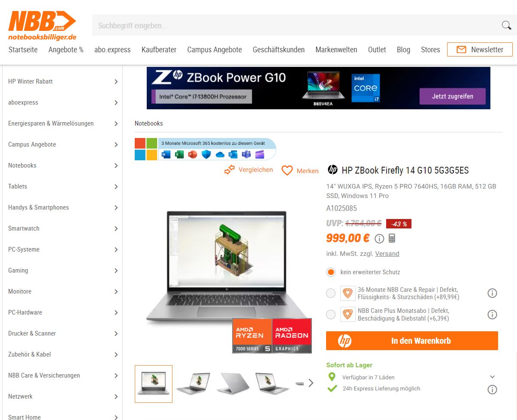Screen dimensions: 517x420
Task: Add laptop via In den Warenkorb
Action: click(x=412, y=341)
